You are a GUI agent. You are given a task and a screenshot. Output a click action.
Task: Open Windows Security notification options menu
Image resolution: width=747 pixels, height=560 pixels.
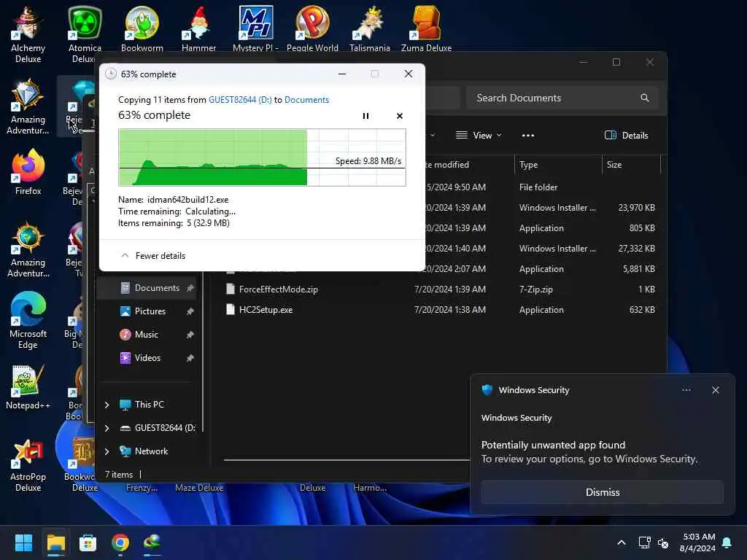pyautogui.click(x=686, y=390)
